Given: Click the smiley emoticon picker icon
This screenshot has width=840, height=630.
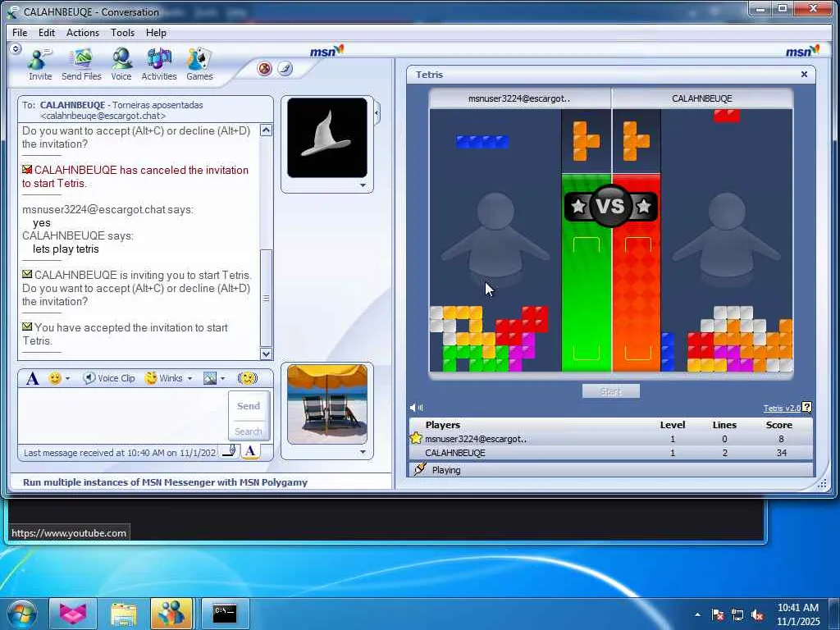Looking at the screenshot, I should point(55,378).
